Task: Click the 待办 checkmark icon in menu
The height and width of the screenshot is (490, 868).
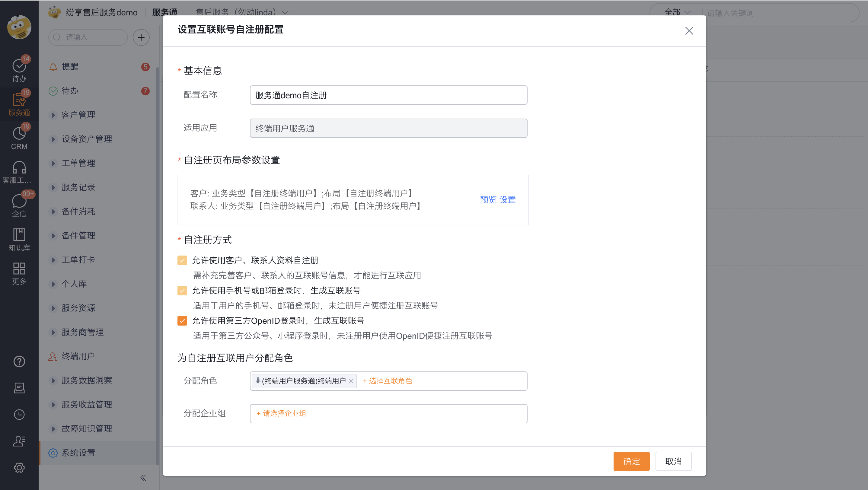Action: click(x=53, y=91)
